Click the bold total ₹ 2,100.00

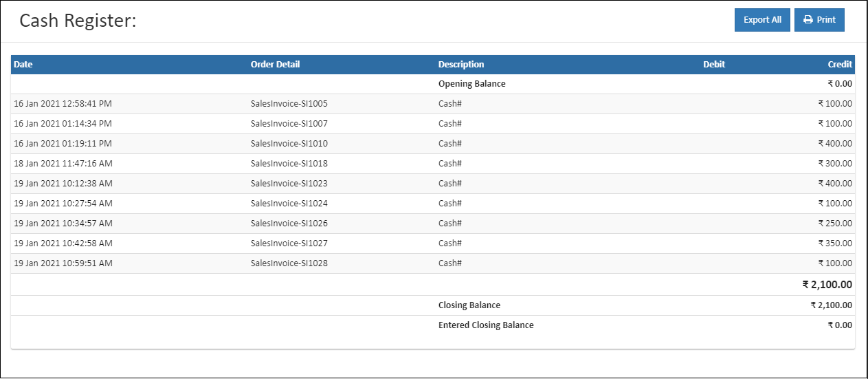click(827, 285)
